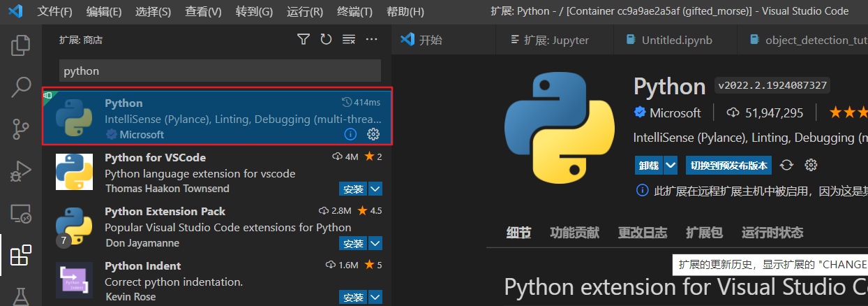Clear extension search results icon

click(x=349, y=40)
